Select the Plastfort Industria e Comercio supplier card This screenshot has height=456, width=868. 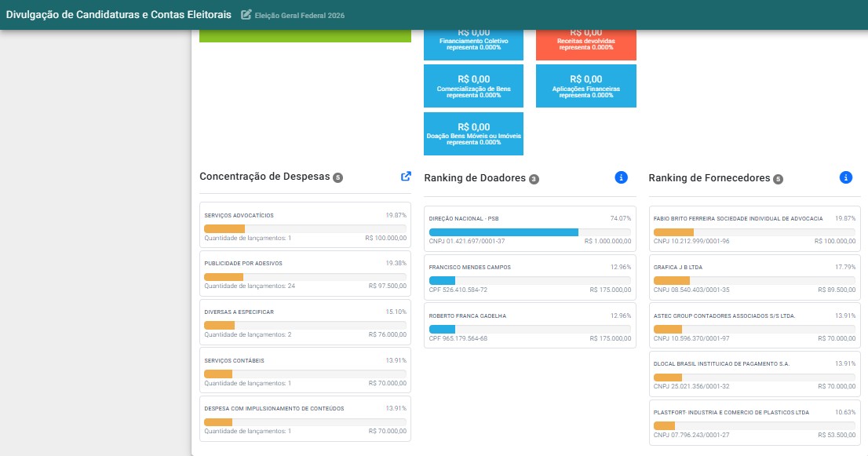pos(754,423)
